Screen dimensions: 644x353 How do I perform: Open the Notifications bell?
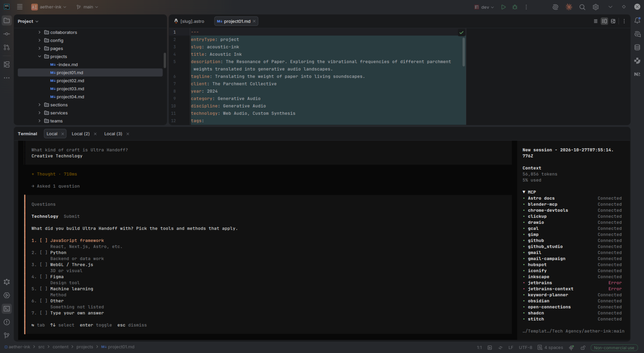click(x=637, y=21)
